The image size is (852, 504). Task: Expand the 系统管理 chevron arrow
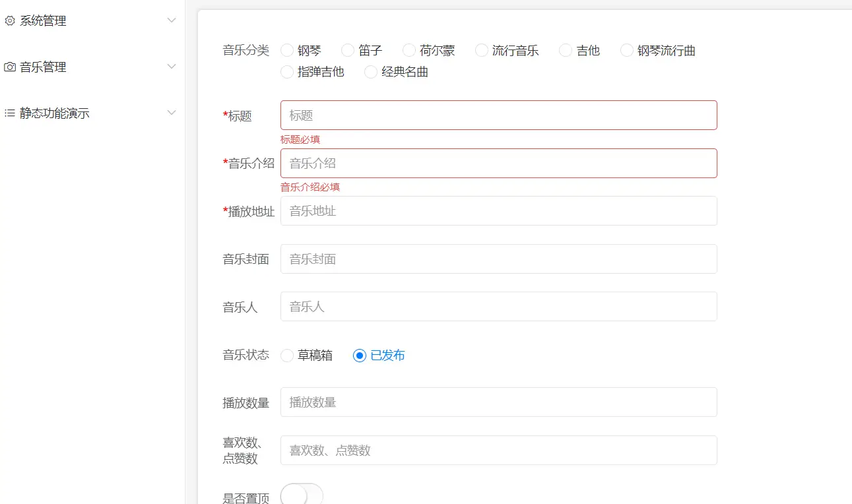coord(172,20)
